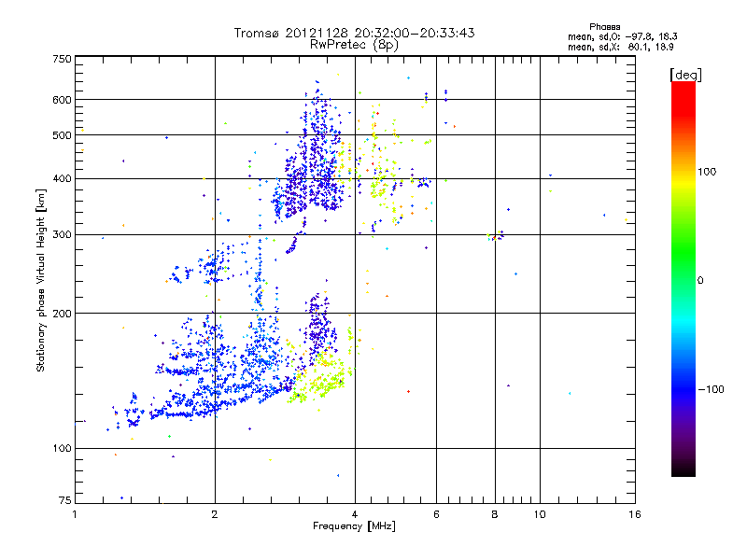Click the y-axis tick label '75'
Viewport: 747px width, 560px height.
point(65,500)
